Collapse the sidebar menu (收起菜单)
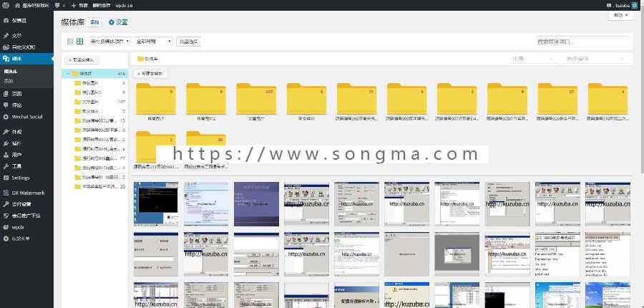The height and width of the screenshot is (308, 644). click(x=26, y=239)
